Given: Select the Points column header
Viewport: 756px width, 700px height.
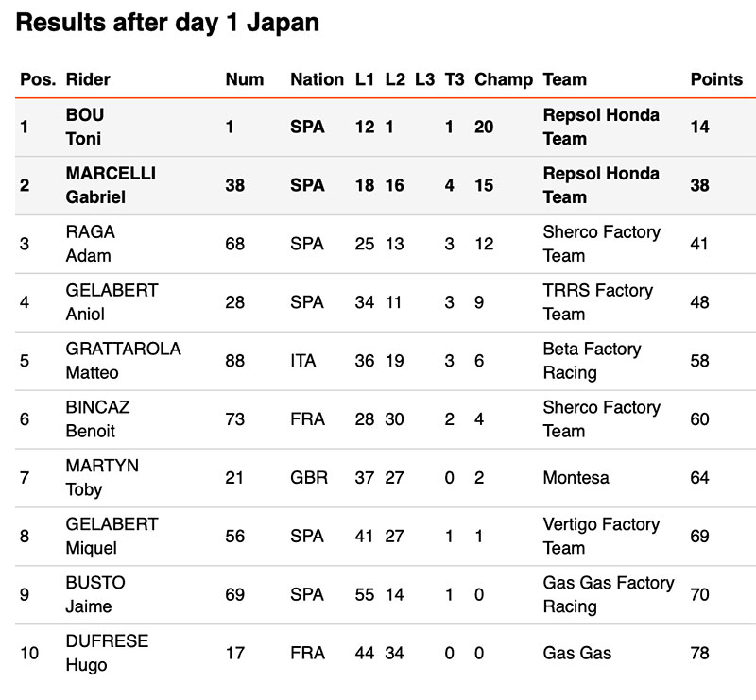Looking at the screenshot, I should (716, 79).
